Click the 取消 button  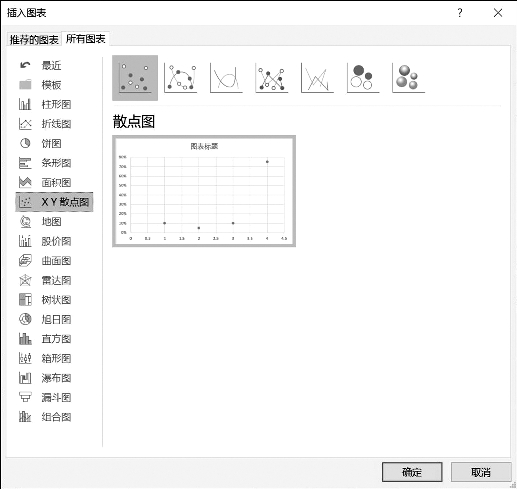(x=481, y=472)
